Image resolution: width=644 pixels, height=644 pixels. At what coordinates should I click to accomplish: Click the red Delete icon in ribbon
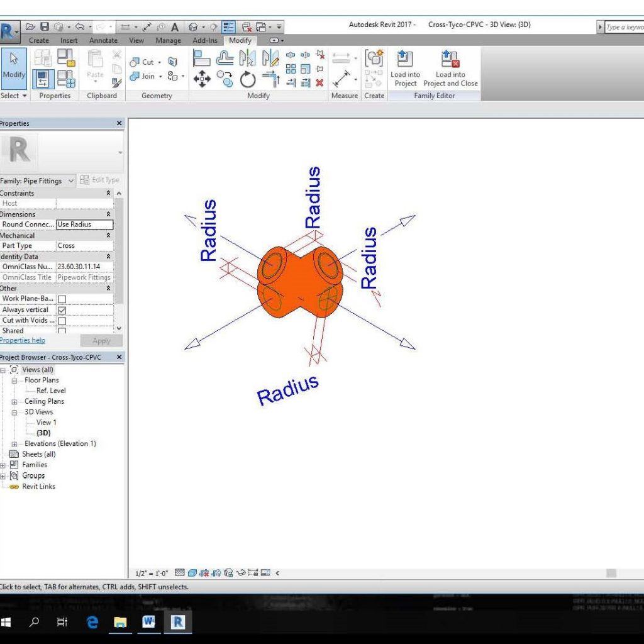(x=319, y=82)
